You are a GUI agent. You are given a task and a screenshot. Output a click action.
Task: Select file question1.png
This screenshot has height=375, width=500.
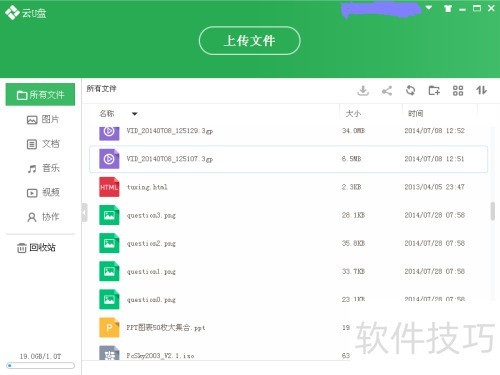pyautogui.click(x=288, y=272)
